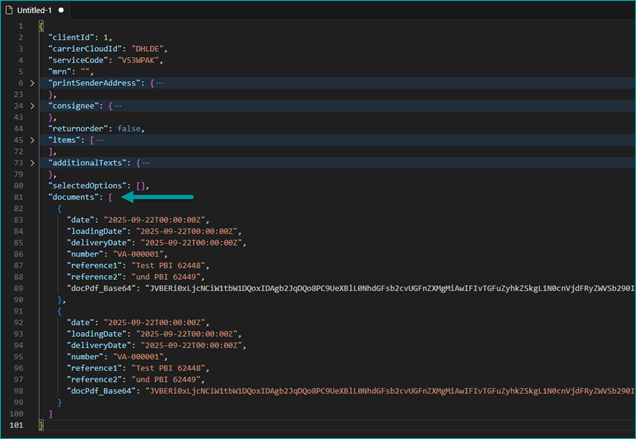
Task: Click the "reference1" key on line 96
Action: pyautogui.click(x=97, y=368)
